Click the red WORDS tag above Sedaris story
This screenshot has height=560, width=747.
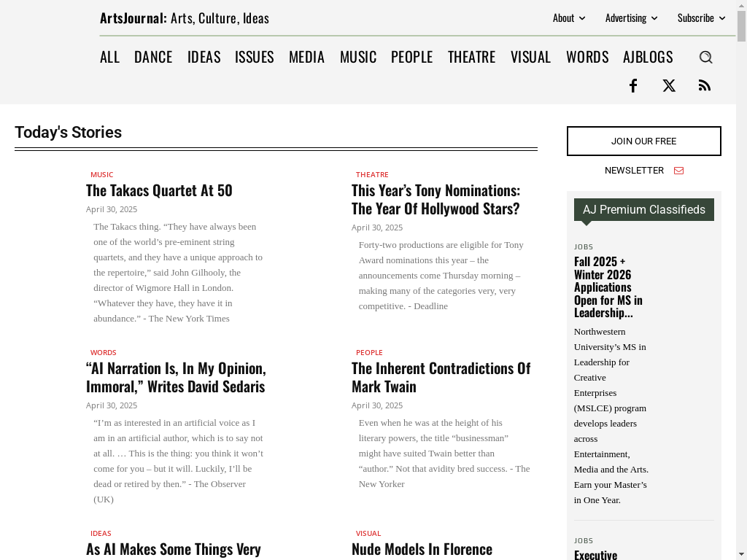tap(104, 352)
